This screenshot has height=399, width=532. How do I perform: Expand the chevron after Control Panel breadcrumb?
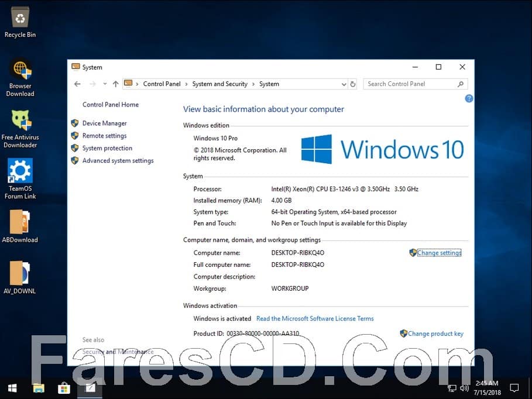tap(186, 84)
